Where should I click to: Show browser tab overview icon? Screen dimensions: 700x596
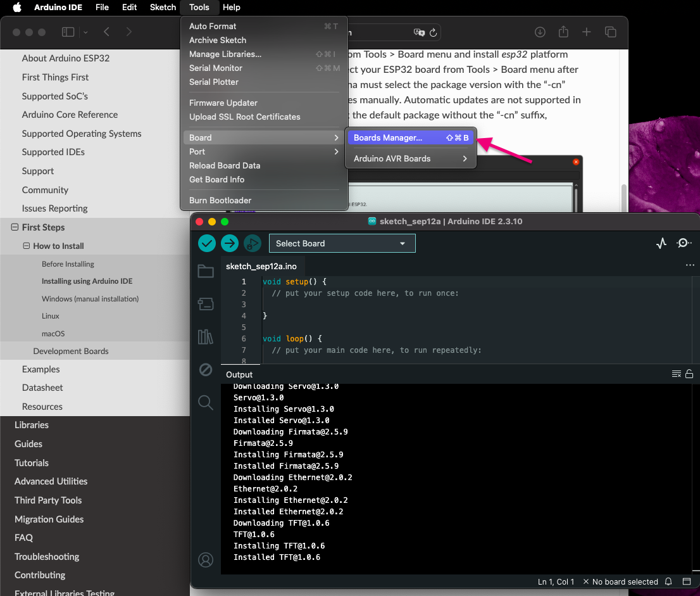(x=610, y=32)
